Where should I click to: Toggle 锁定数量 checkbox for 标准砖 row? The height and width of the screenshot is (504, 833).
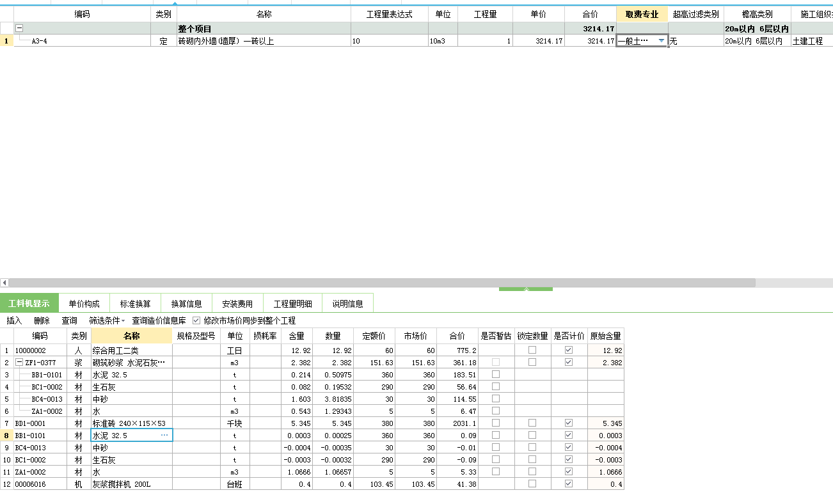pos(532,423)
